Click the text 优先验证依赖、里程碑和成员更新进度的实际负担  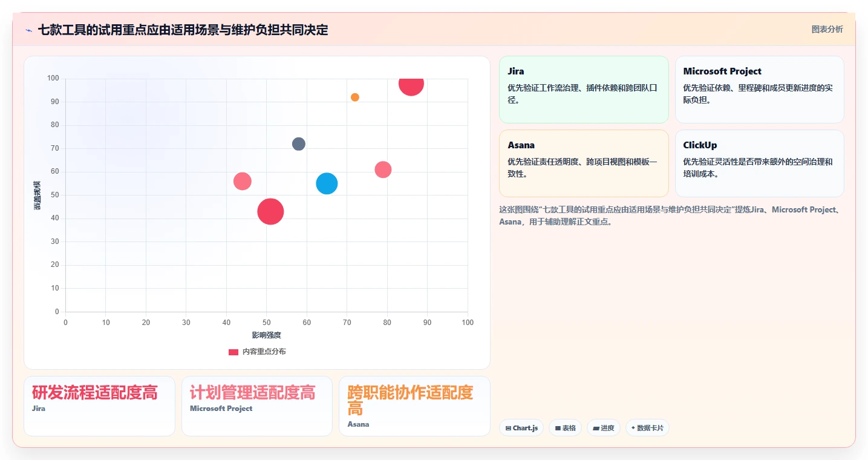coord(759,94)
